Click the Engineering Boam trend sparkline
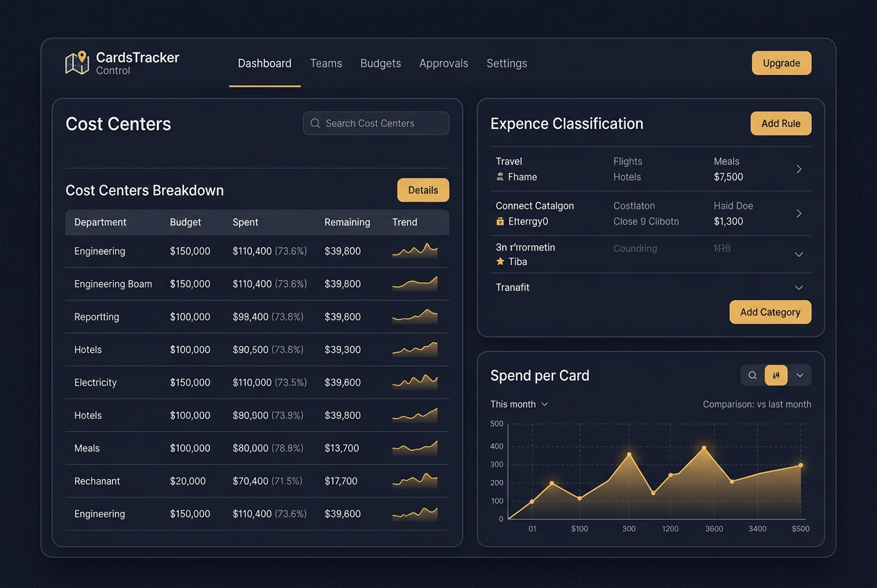The width and height of the screenshot is (877, 588). click(415, 284)
